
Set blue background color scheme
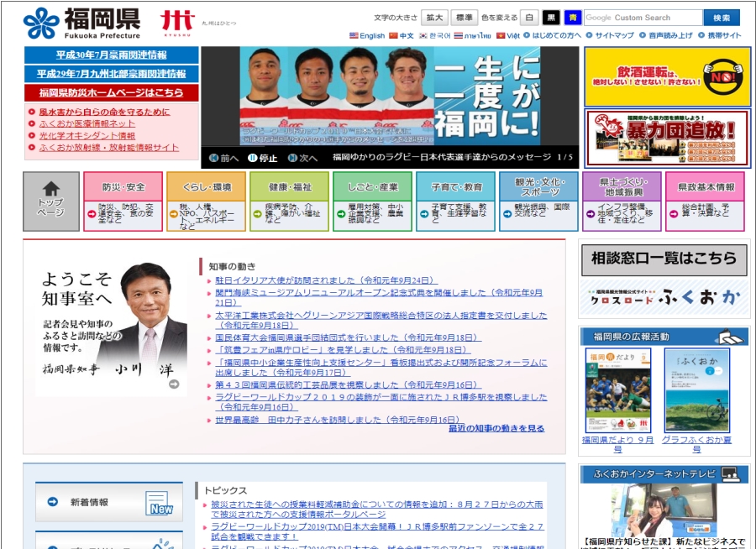click(x=572, y=18)
